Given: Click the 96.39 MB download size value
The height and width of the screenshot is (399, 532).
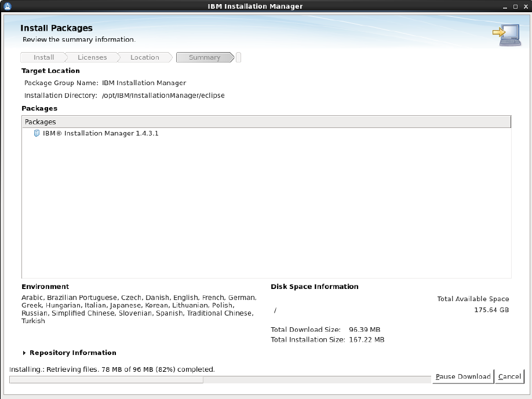Looking at the screenshot, I should (365, 330).
